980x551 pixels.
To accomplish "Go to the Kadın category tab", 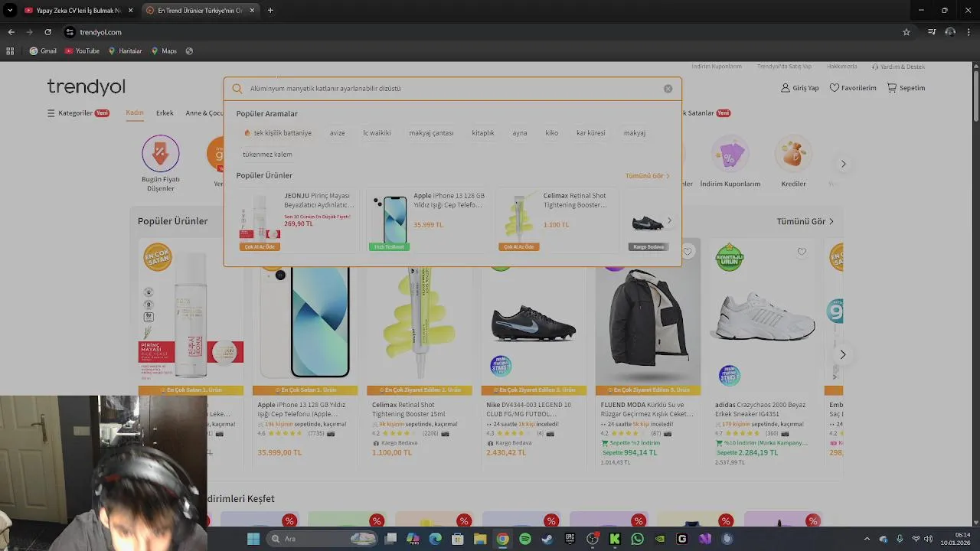I will click(135, 113).
